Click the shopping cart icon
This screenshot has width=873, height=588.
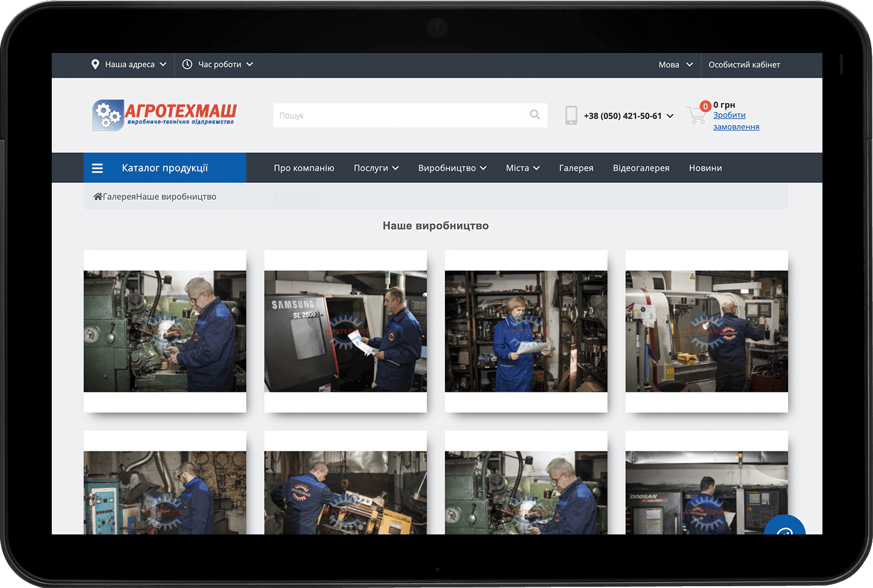697,114
